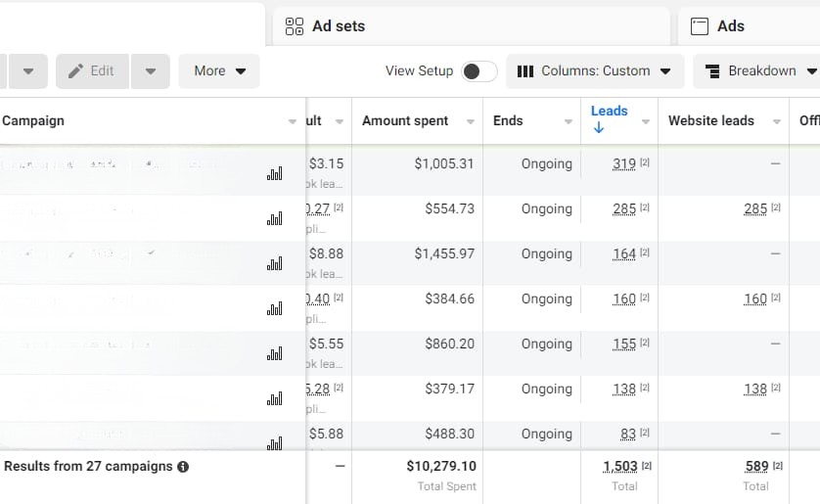Expand the More dropdown menu
Viewport: 820px width, 504px height.
point(219,71)
